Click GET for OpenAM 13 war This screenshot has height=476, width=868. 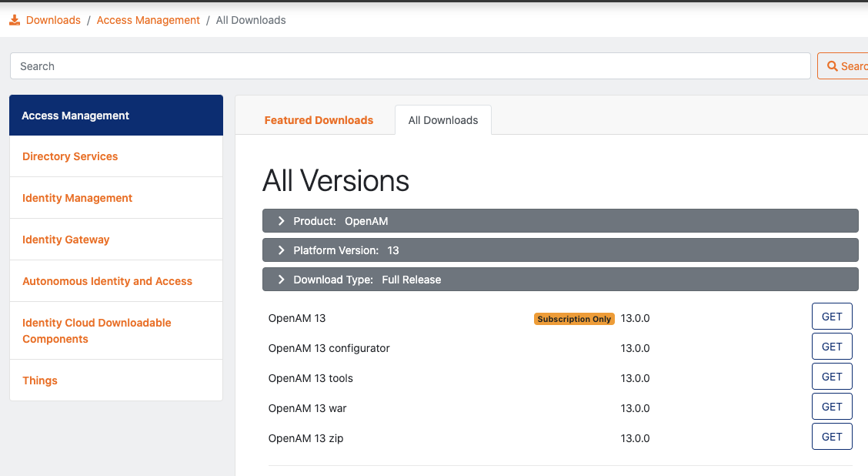[832, 407]
